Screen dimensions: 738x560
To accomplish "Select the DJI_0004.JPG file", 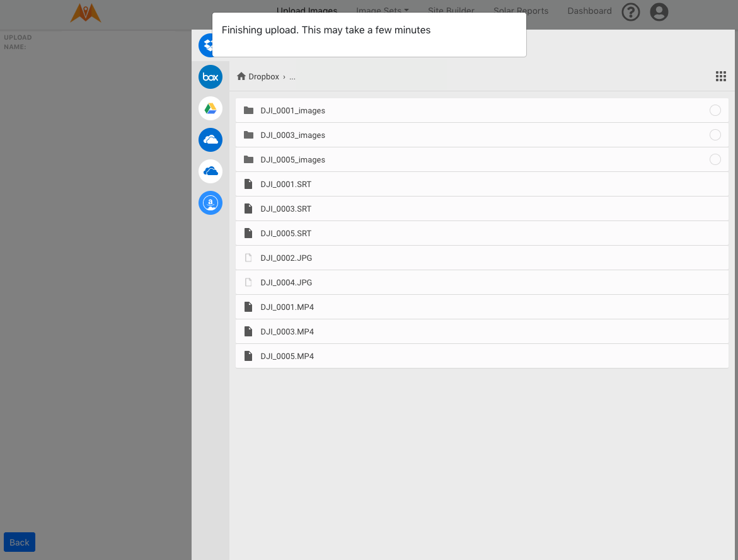I will 482,282.
